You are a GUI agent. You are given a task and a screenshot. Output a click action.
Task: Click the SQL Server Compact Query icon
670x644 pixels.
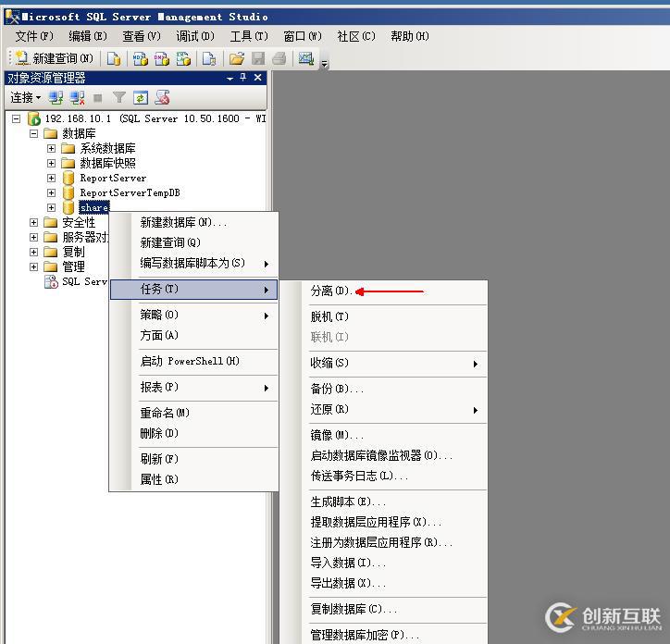pos(209,58)
